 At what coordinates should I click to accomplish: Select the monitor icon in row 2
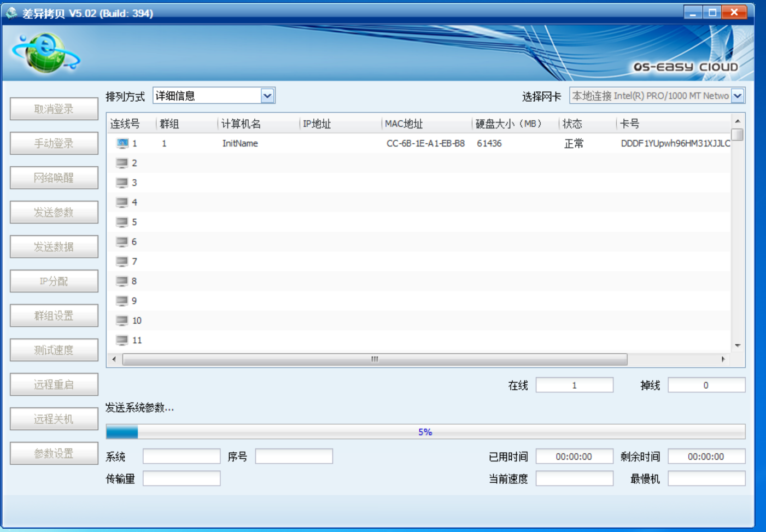122,163
